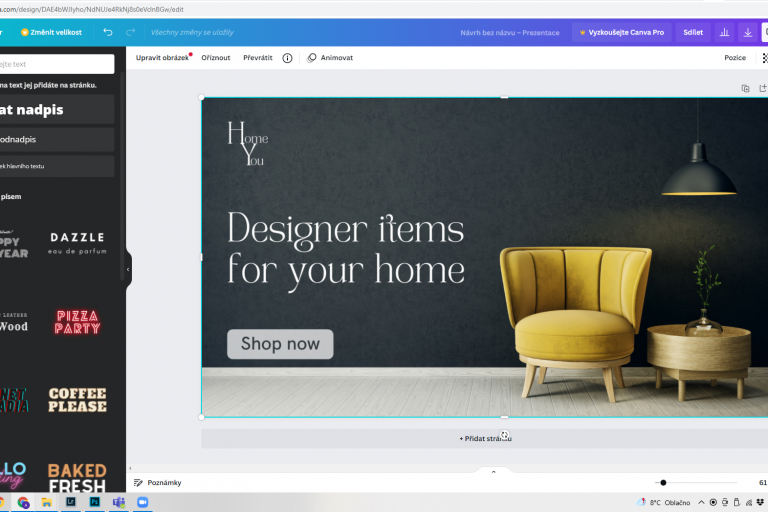Click Změnit velikost resize button
Screen dimensions: 768x512
(x=51, y=32)
